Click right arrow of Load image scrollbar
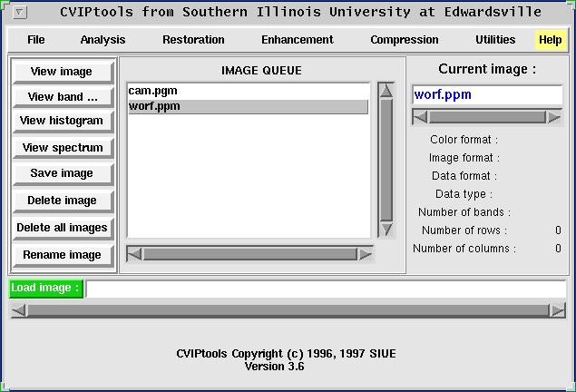 click(558, 311)
